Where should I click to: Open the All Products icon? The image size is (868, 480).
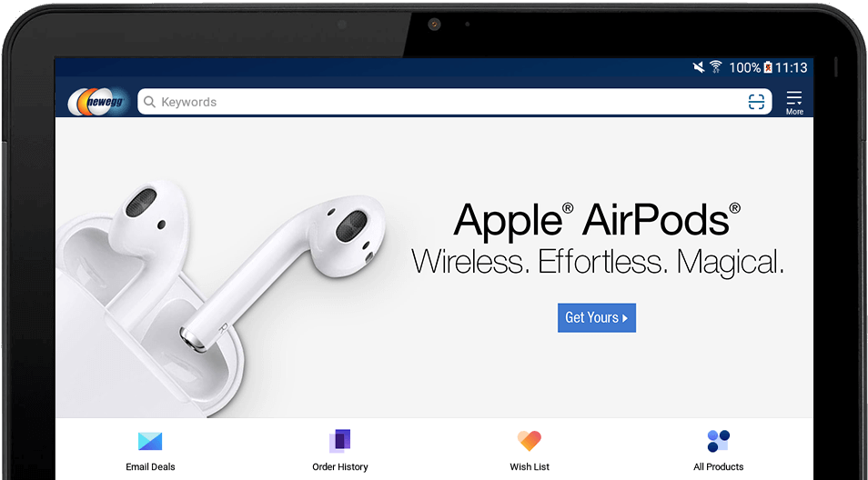[719, 441]
